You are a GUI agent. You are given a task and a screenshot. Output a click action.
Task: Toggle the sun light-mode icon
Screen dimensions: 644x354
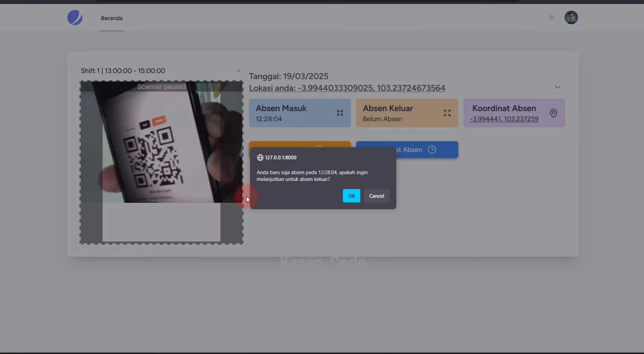point(551,18)
